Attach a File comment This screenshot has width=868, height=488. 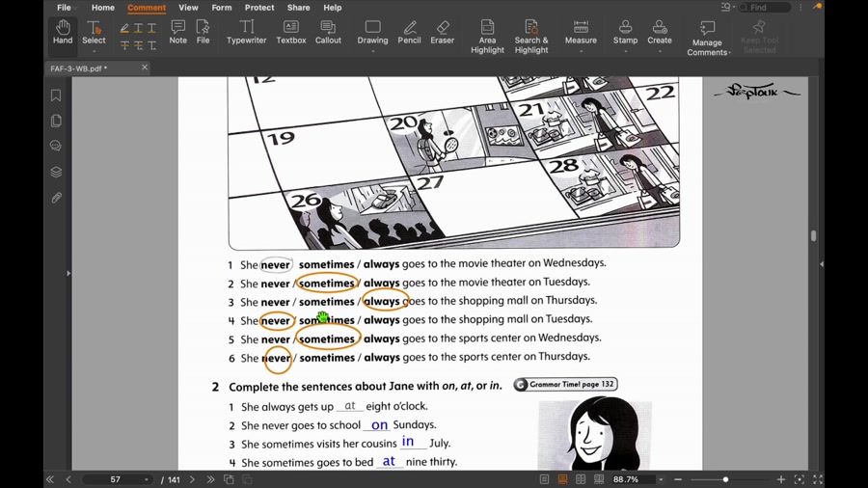pos(203,33)
